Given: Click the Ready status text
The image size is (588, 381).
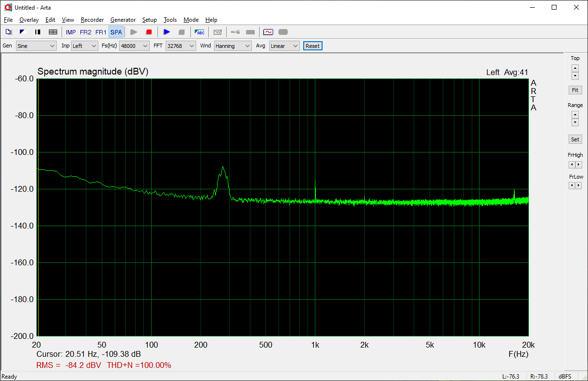Looking at the screenshot, I should 9,377.
